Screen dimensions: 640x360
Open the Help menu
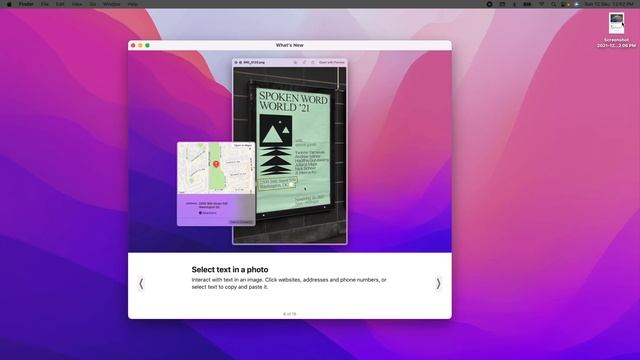(x=133, y=4)
